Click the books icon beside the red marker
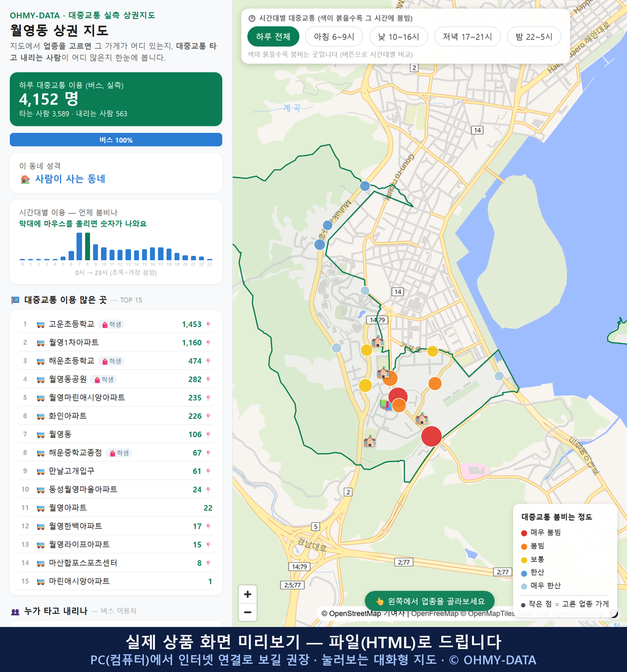Viewport: 627px width, 672px height. [x=385, y=404]
